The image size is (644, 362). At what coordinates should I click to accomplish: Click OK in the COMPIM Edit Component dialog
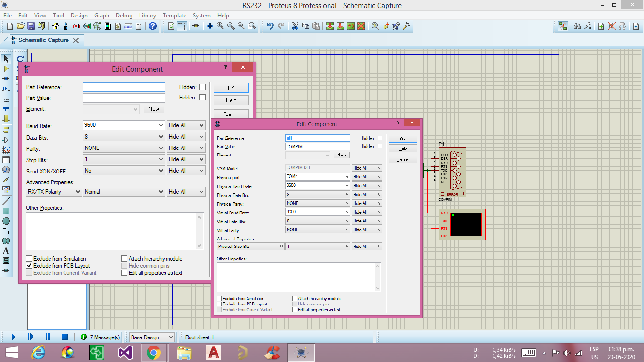(x=403, y=139)
